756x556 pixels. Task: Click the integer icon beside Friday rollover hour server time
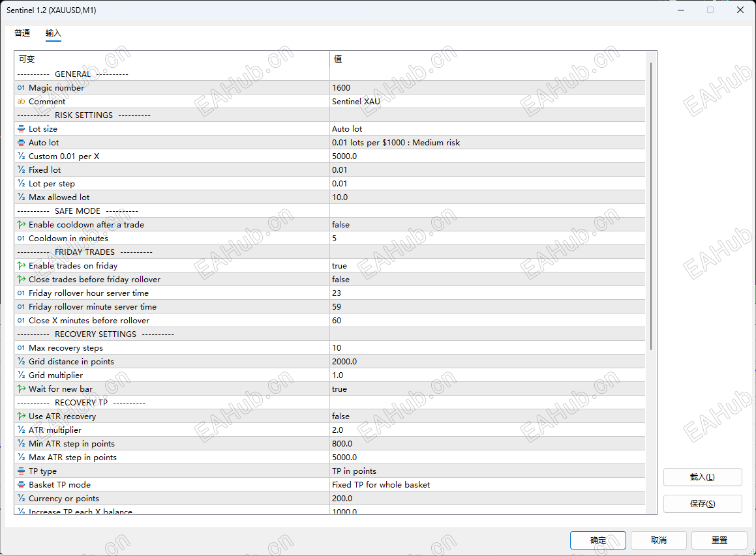pos(22,293)
